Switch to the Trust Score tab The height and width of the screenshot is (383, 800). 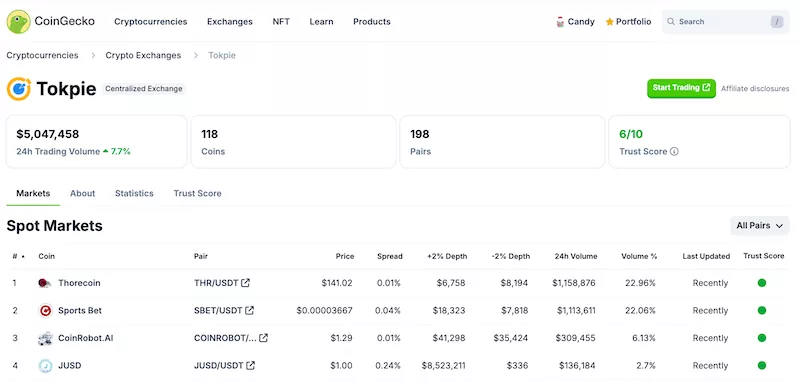[197, 194]
